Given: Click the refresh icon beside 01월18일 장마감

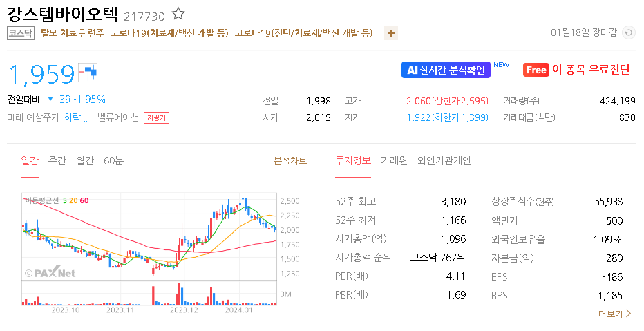Looking at the screenshot, I should point(628,33).
